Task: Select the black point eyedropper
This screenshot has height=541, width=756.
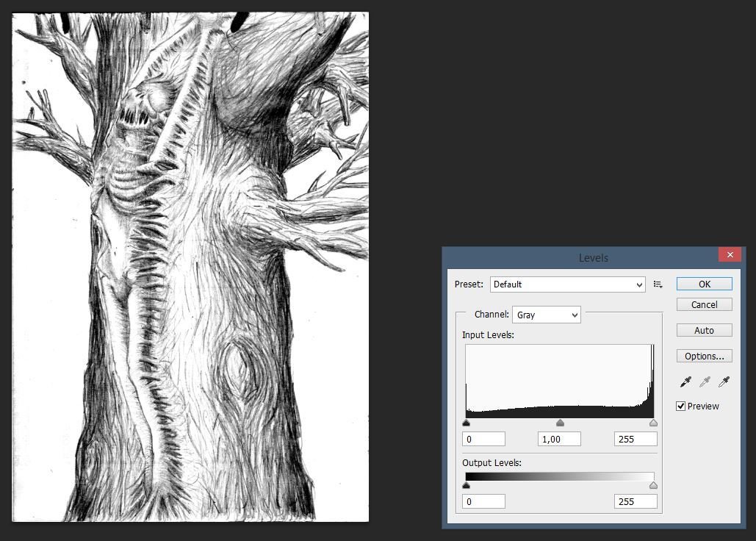Action: tap(685, 382)
